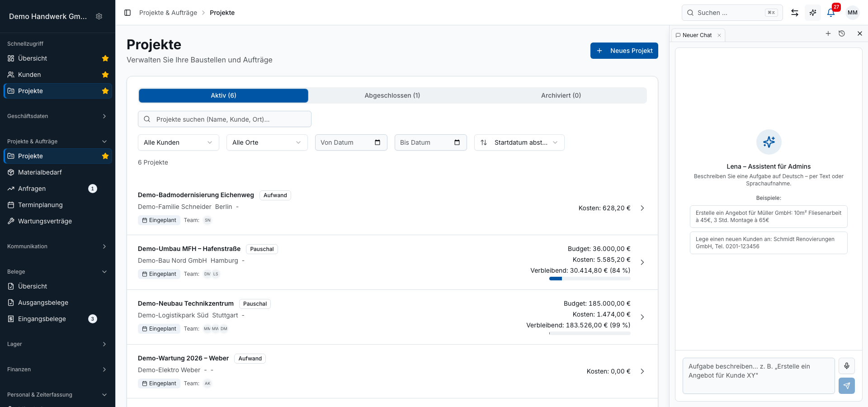Image resolution: width=868 pixels, height=407 pixels.
Task: Open Alle Kunden filter dropdown
Action: pos(179,142)
